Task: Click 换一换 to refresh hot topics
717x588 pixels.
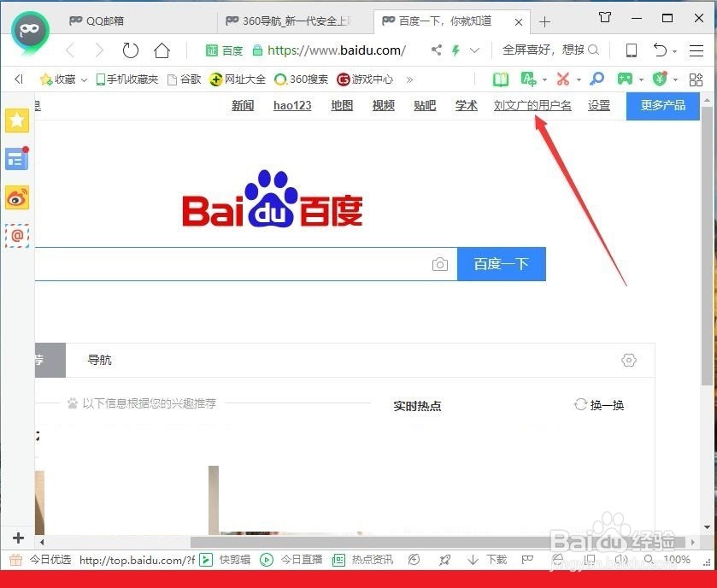Action: click(x=599, y=405)
